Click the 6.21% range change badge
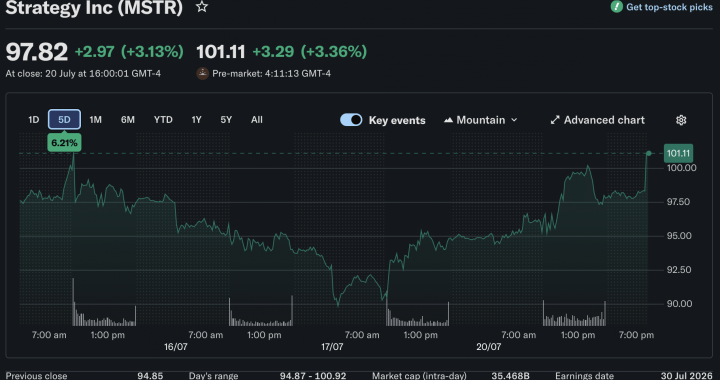 point(64,143)
